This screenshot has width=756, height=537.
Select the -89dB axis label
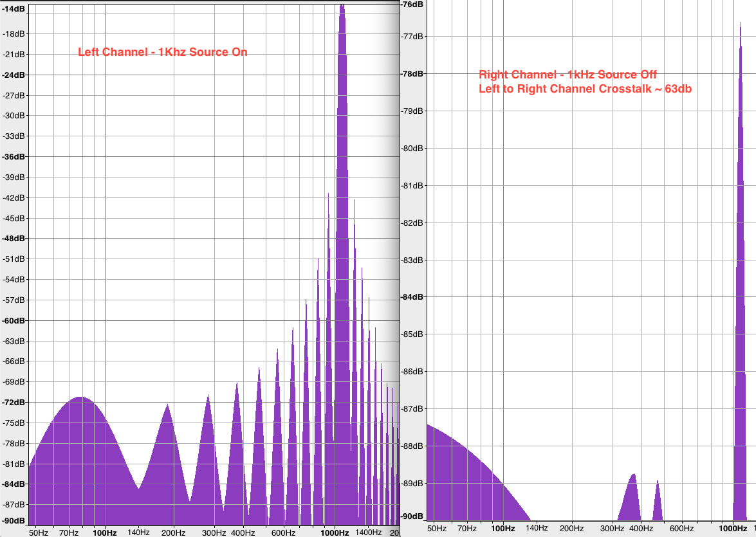[412, 483]
